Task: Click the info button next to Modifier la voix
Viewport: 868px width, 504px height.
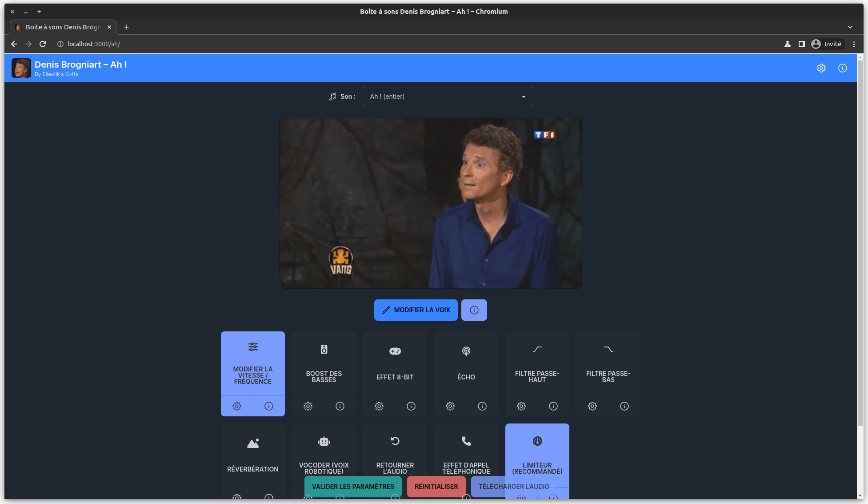Action: point(474,310)
